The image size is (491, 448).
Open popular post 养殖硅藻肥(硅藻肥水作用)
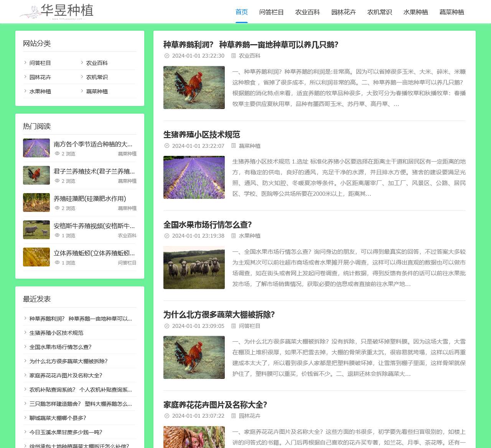coord(90,199)
